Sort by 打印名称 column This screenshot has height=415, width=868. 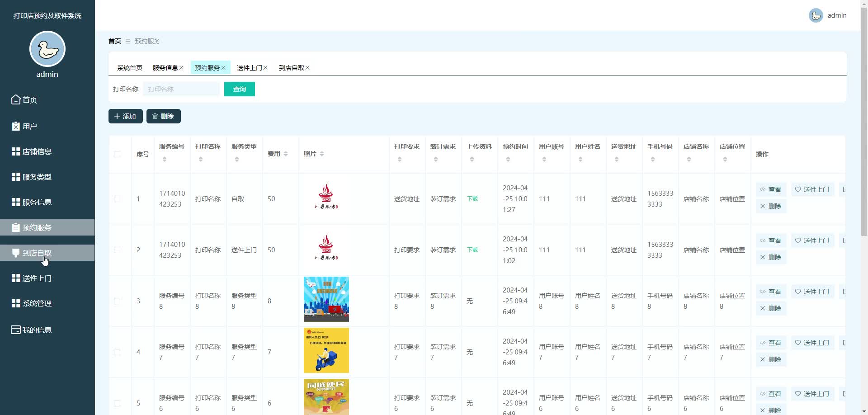coord(201,159)
